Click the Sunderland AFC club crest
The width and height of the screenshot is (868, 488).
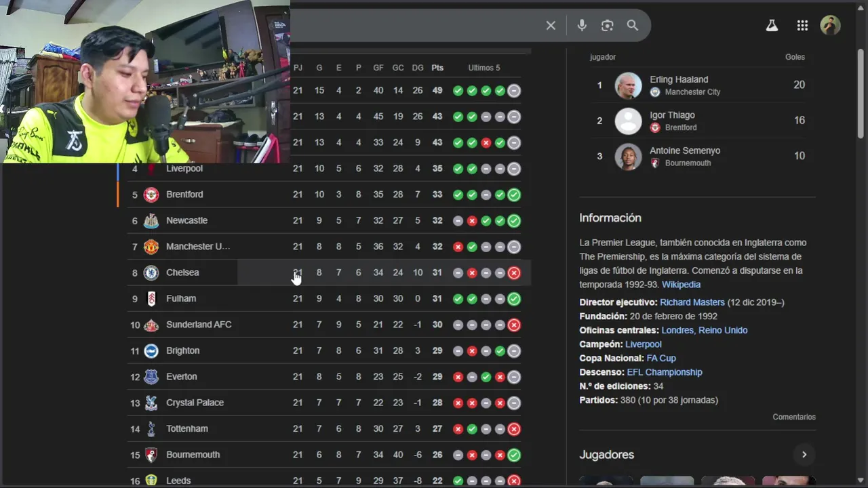pyautogui.click(x=151, y=325)
